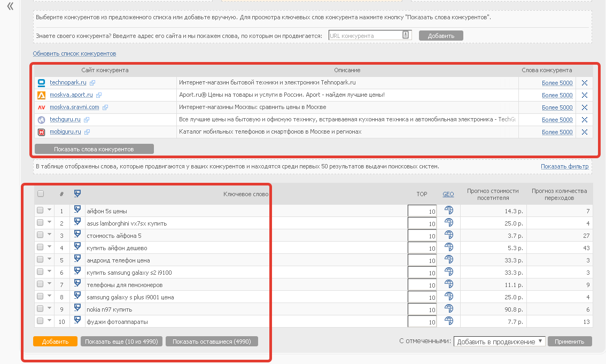This screenshot has width=606, height=364.
Task: Open external link icon next to moskva.aport.ru
Action: coord(99,95)
